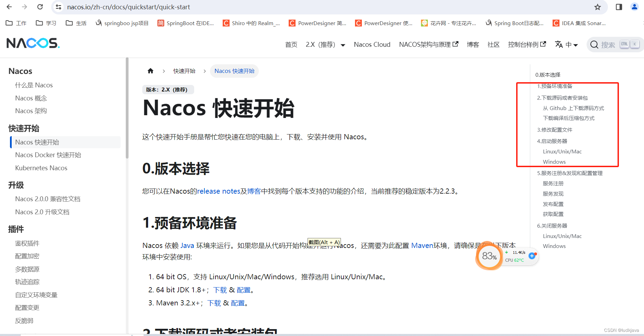
Task: Go to 首页 in top navigation
Action: click(x=291, y=44)
